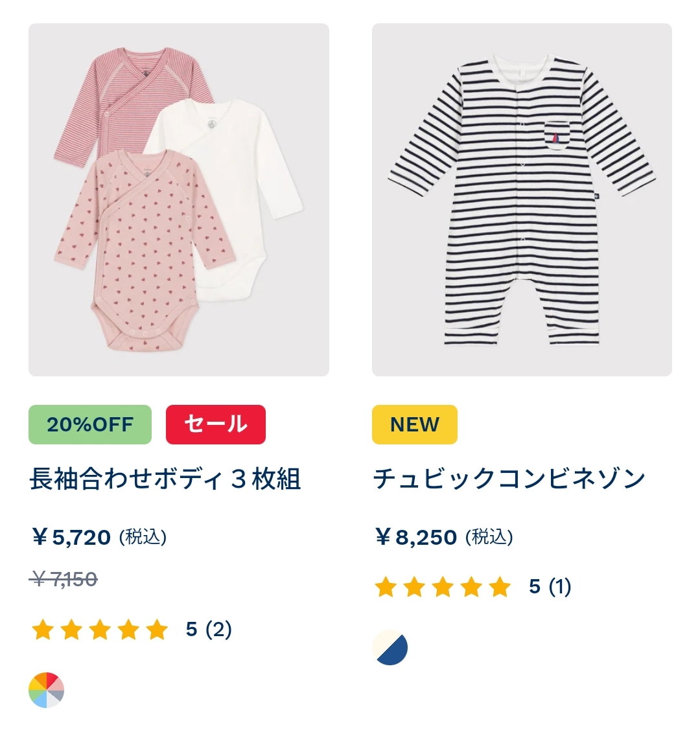
Task: Select the multicolor pie color swatch
Action: click(x=46, y=690)
